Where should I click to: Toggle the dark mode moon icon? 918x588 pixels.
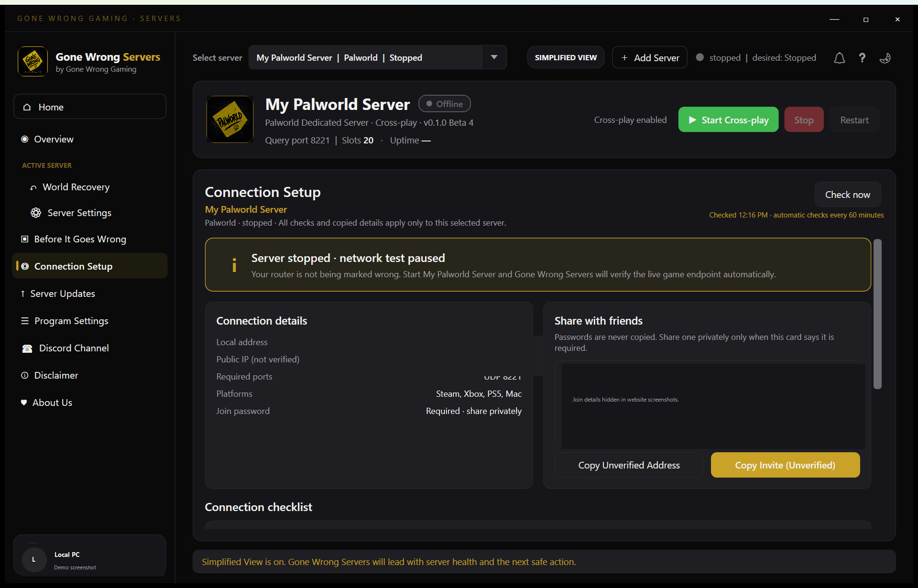point(885,58)
